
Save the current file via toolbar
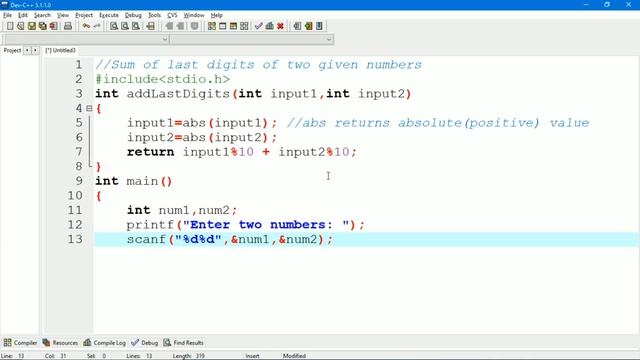[x=31, y=26]
